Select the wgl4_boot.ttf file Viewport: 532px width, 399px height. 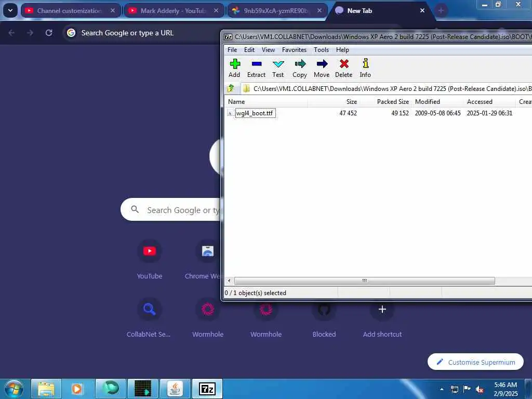255,113
